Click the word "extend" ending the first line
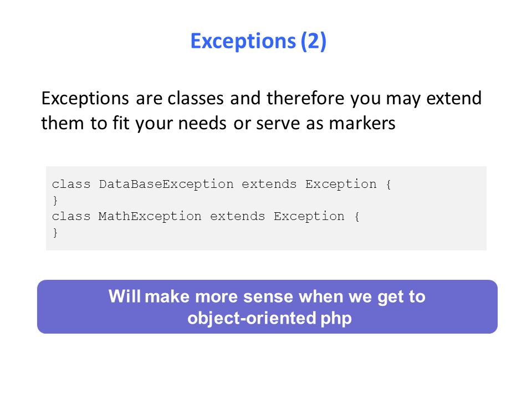532x399 pixels. click(454, 98)
